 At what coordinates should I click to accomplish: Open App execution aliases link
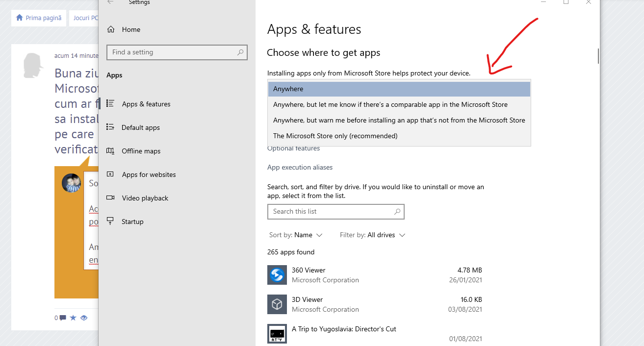[300, 167]
